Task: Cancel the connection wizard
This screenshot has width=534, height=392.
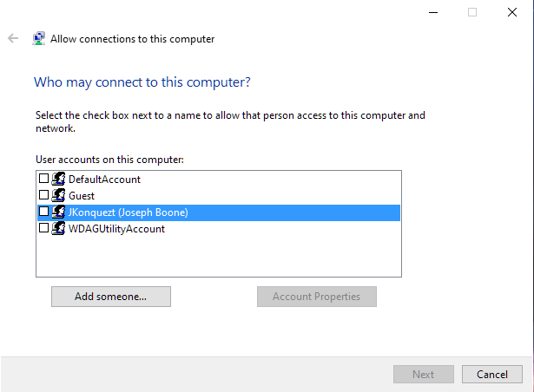Action: [491, 374]
